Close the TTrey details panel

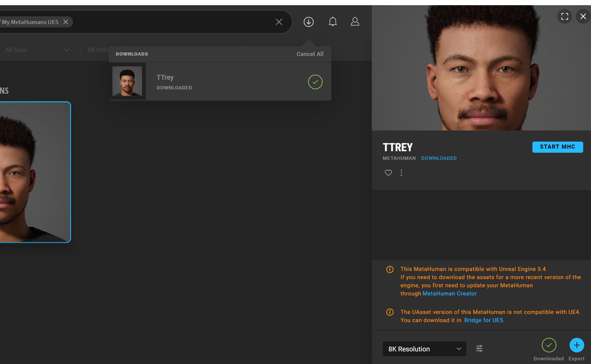(583, 16)
